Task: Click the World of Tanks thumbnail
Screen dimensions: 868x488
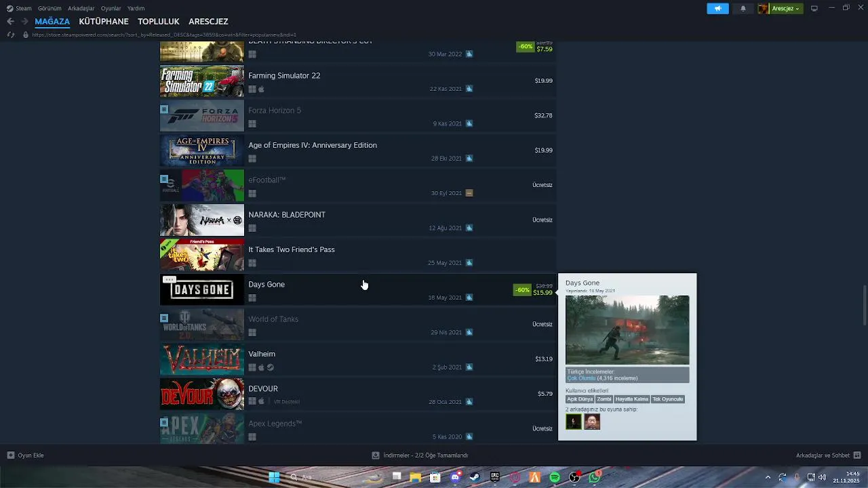Action: [x=202, y=325]
